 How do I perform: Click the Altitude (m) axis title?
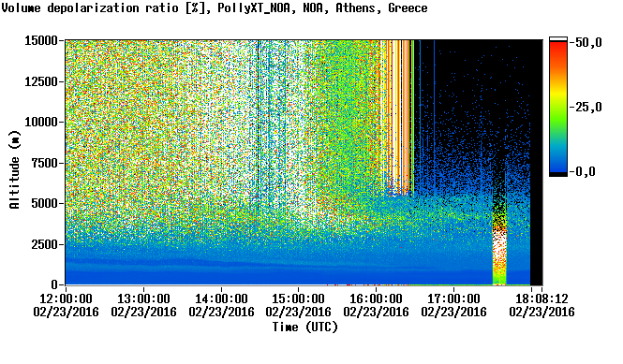click(x=14, y=169)
